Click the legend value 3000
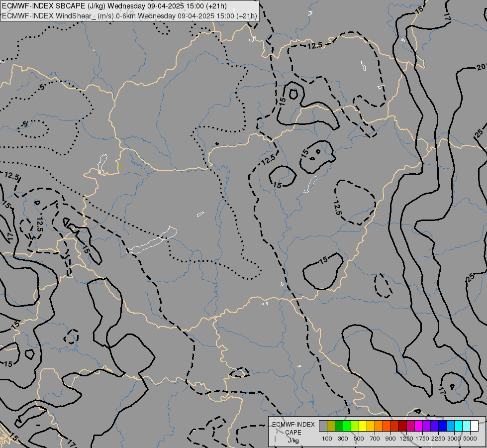 pyautogui.click(x=454, y=439)
